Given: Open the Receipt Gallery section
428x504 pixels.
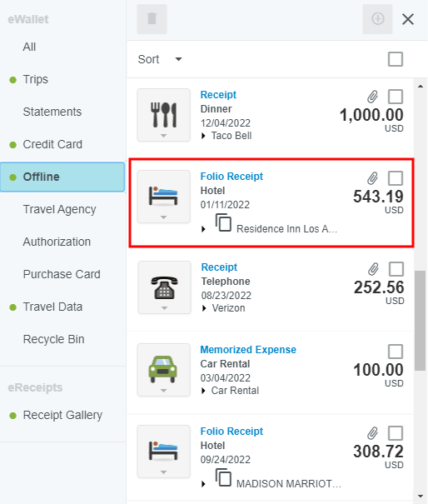Looking at the screenshot, I should click(62, 415).
